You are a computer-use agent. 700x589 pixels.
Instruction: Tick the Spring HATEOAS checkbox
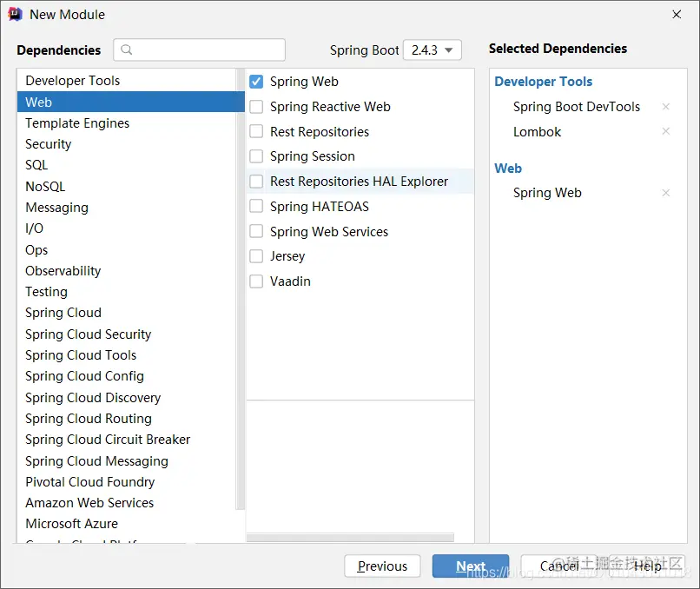[x=256, y=207]
